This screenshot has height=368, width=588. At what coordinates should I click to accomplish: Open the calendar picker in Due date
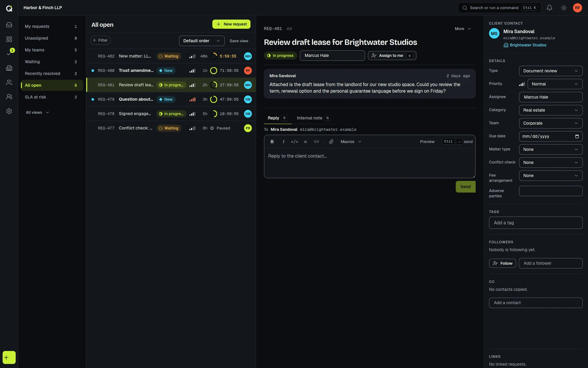(577, 137)
